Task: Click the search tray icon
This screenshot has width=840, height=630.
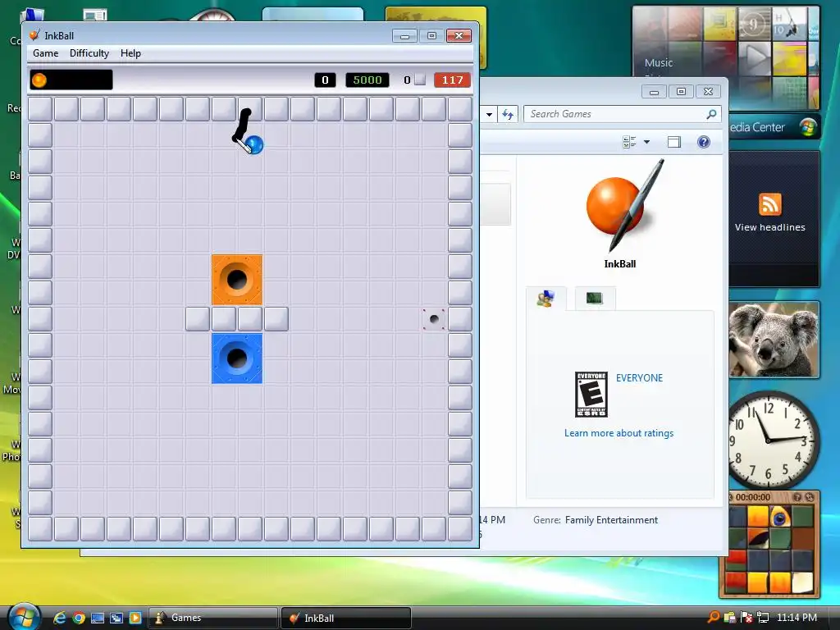Action: (x=714, y=617)
